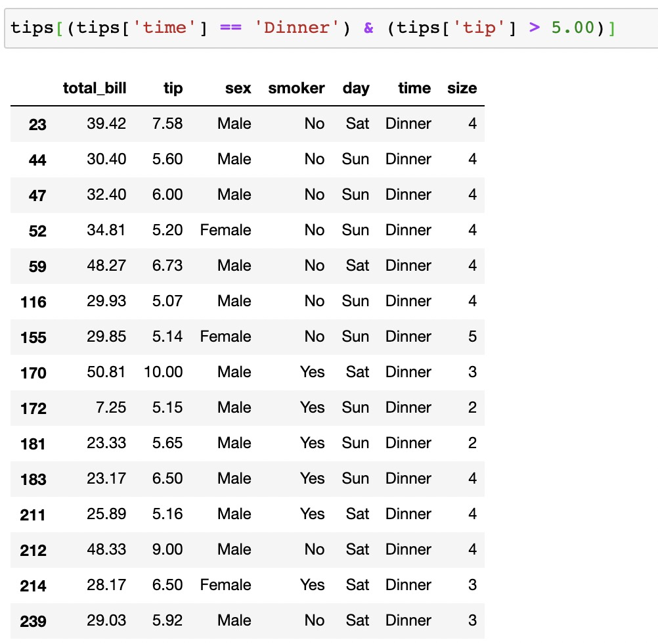This screenshot has width=658, height=644.
Task: Click tip value 5.65
Action: click(x=167, y=442)
